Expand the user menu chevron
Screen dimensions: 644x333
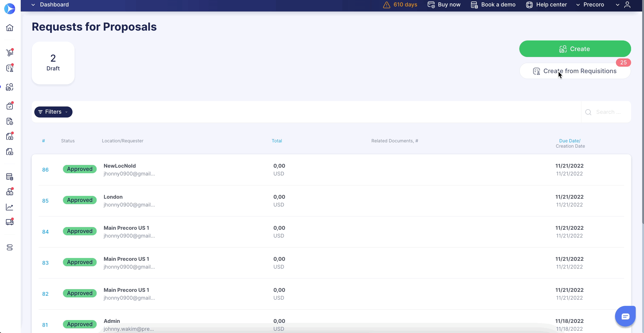click(x=618, y=5)
